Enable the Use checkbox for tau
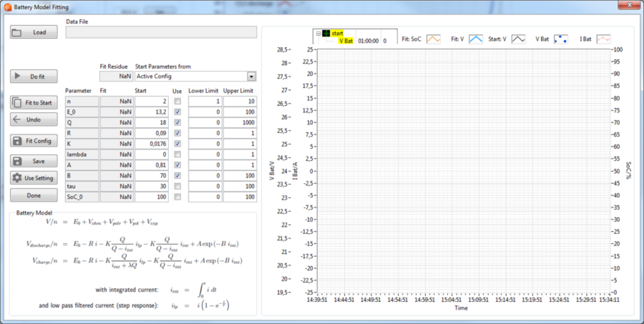The height and width of the screenshot is (324, 644). (x=178, y=186)
